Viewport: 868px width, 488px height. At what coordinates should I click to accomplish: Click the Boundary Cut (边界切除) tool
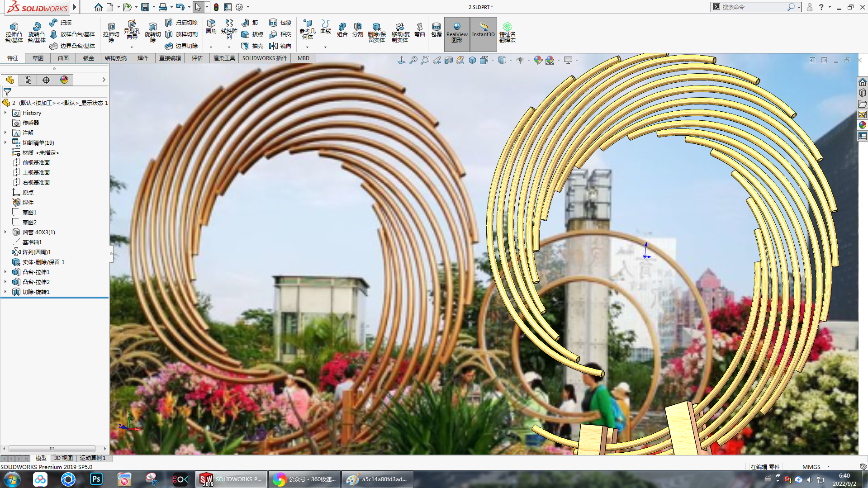(x=181, y=46)
